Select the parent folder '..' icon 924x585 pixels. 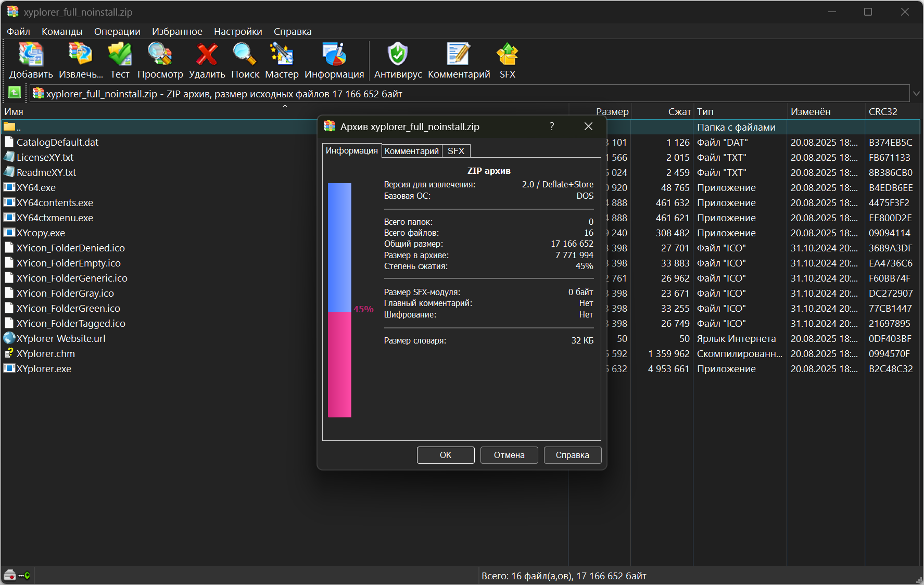point(9,126)
